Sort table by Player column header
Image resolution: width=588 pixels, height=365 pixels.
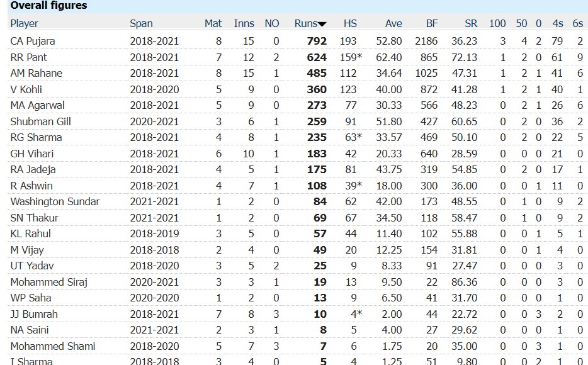tap(25, 23)
